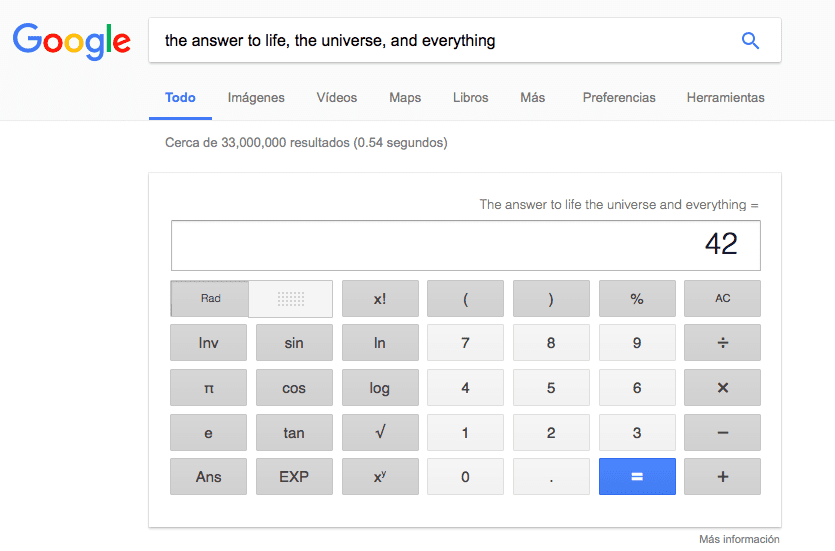Expand the Más search menu

tap(532, 98)
